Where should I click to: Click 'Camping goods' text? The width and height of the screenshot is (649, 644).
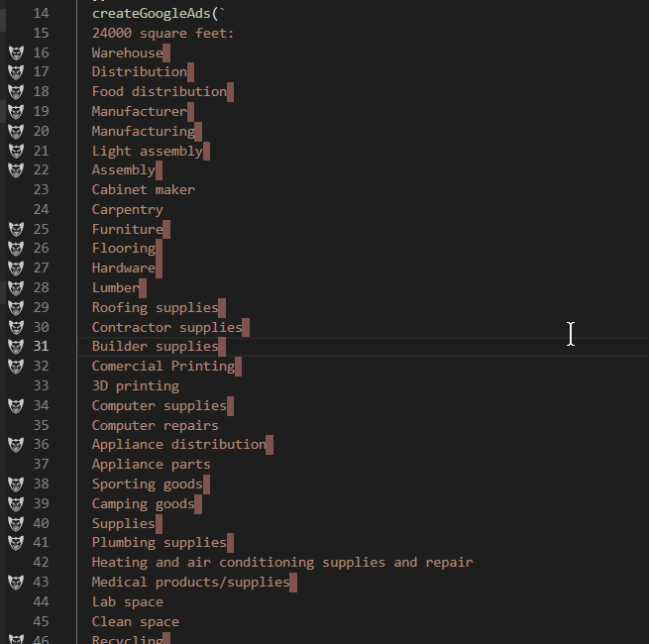144,504
